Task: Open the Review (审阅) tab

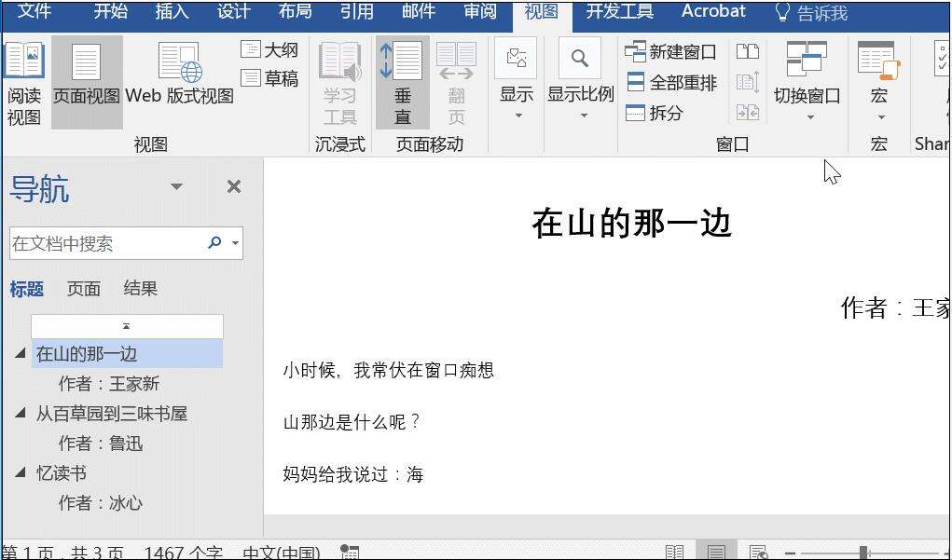Action: 479,11
